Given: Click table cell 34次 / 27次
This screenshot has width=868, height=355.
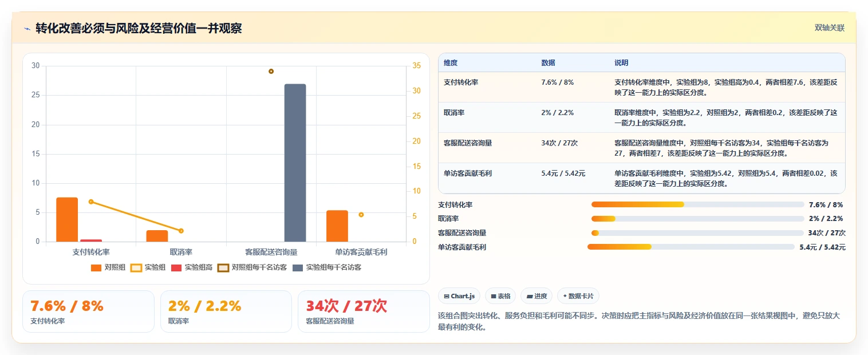Looking at the screenshot, I should [x=559, y=143].
